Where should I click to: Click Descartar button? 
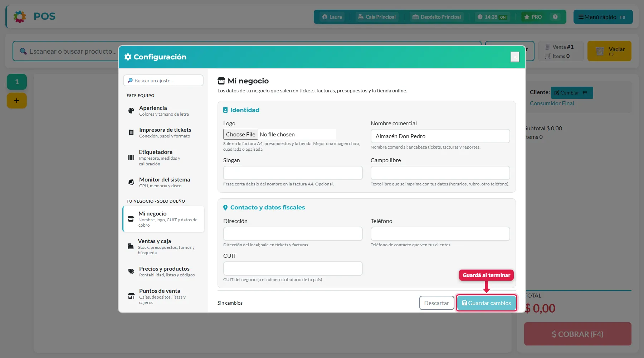(x=436, y=303)
